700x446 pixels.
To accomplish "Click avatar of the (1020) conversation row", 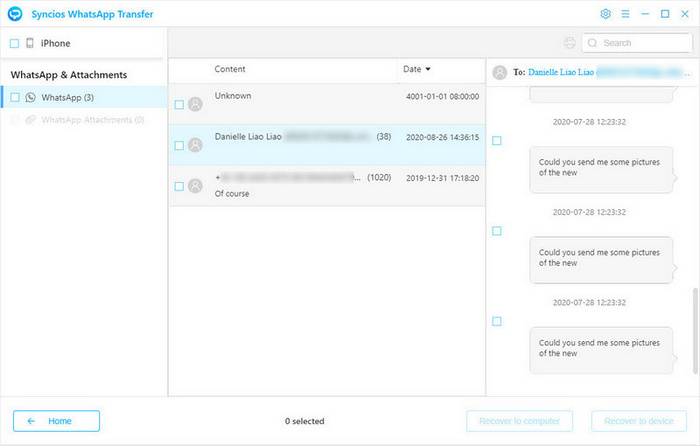I will [x=195, y=186].
